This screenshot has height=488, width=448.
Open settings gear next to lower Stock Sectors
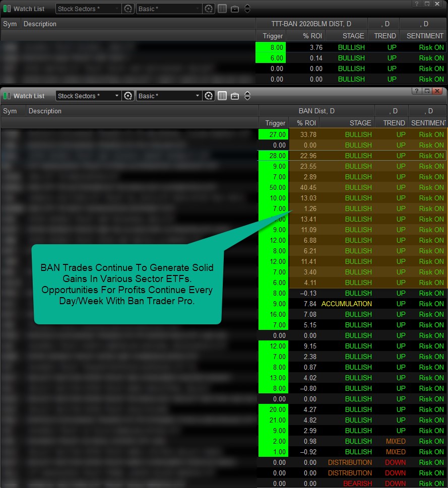[128, 96]
